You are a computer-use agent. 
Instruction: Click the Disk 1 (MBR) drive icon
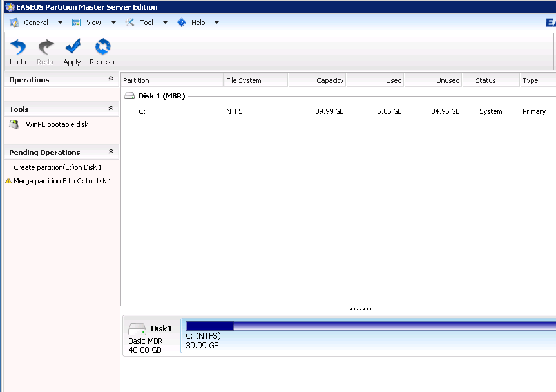(129, 96)
